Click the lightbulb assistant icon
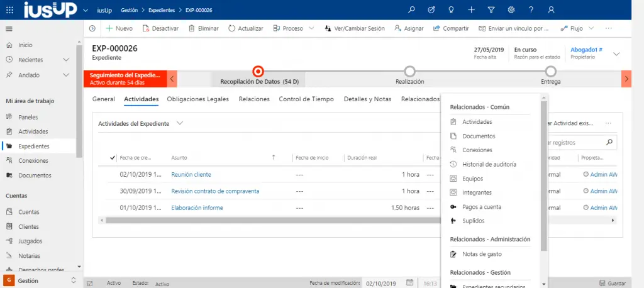This screenshot has height=288, width=644. click(x=452, y=9)
